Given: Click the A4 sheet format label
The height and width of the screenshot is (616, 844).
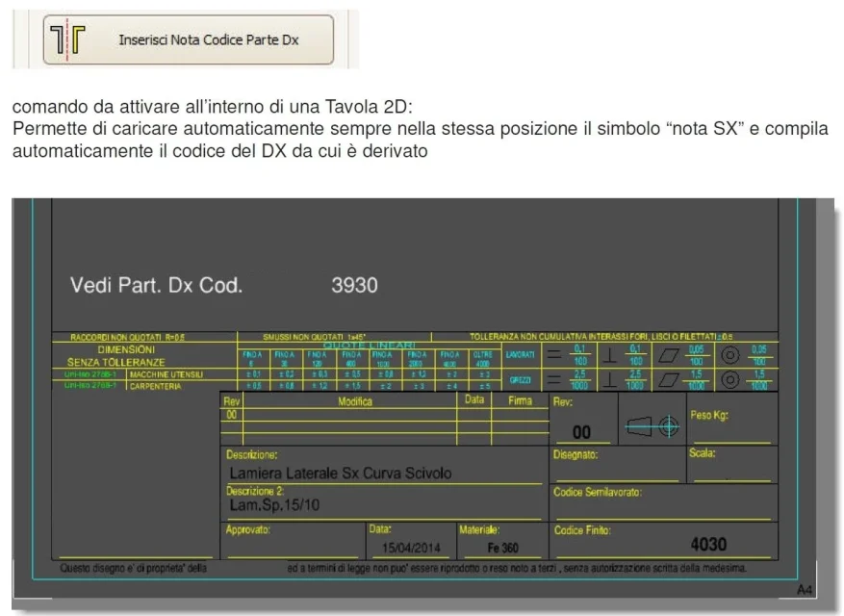Looking at the screenshot, I should tap(805, 590).
